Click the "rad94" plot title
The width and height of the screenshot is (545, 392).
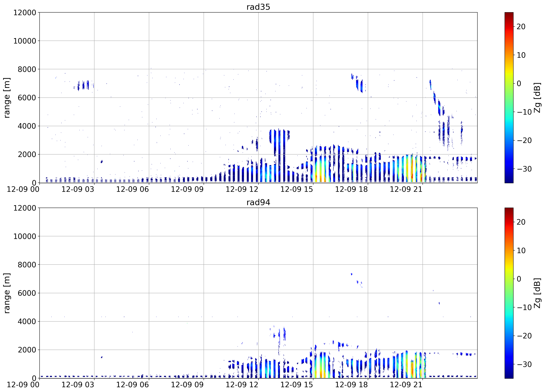(258, 202)
